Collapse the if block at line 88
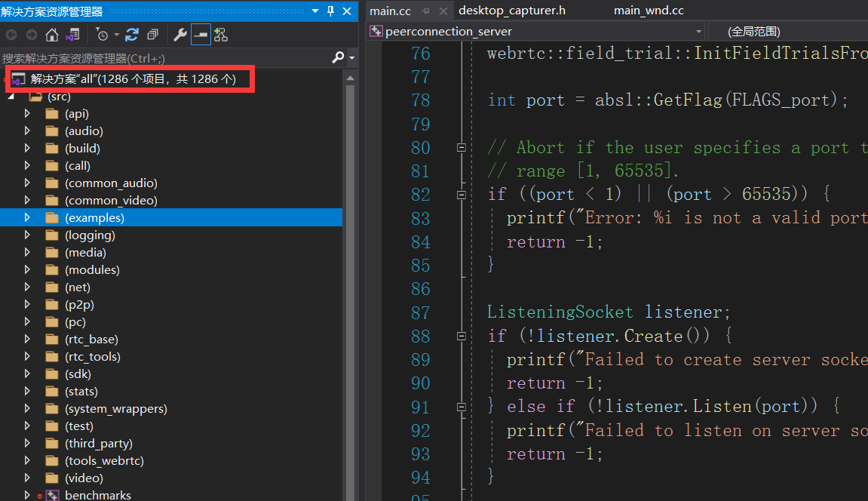This screenshot has width=868, height=501. point(461,336)
